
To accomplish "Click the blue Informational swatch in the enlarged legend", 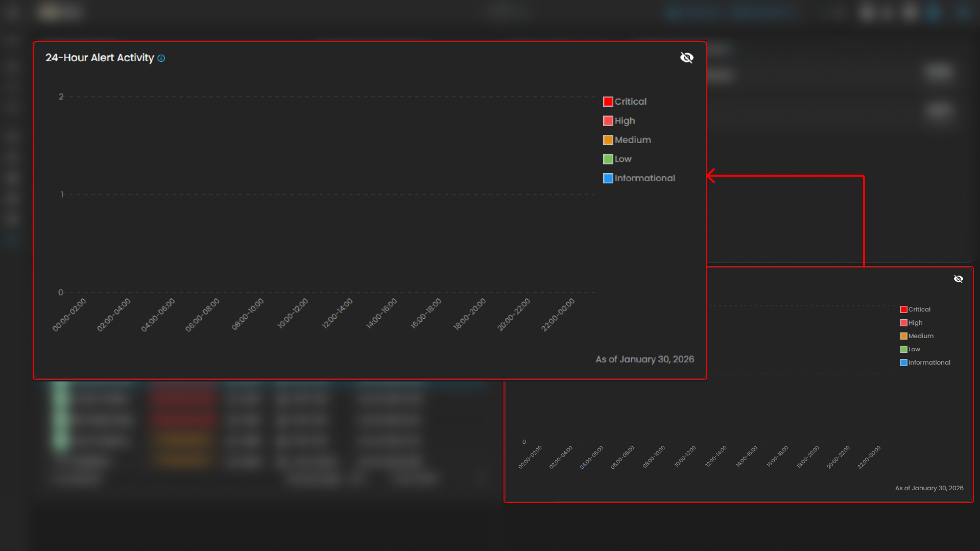I will tap(608, 178).
